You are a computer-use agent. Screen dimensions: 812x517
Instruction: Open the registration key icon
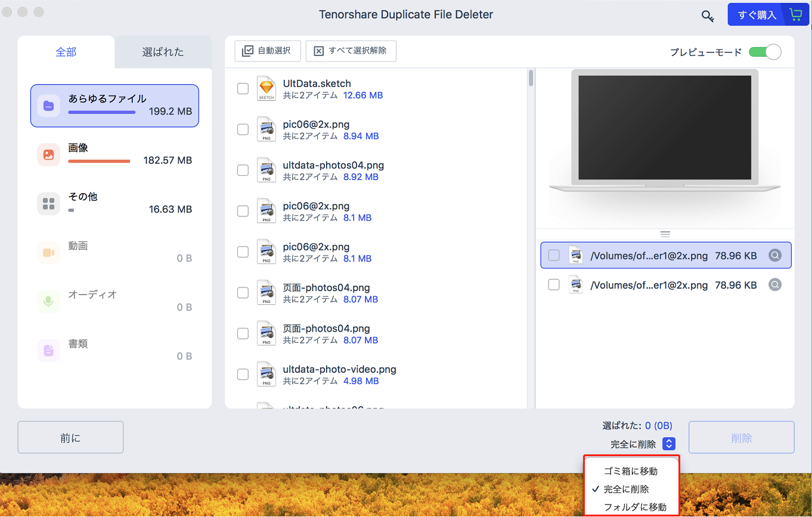click(708, 16)
